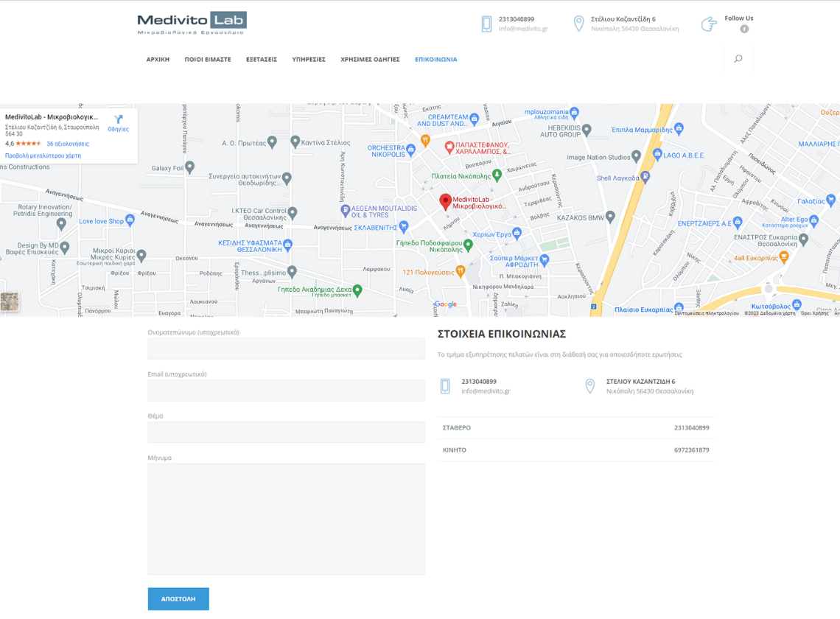This screenshot has height=619, width=840.
Task: Click the 121 Πολυγεύσεις restaurant pin
Action: (460, 270)
